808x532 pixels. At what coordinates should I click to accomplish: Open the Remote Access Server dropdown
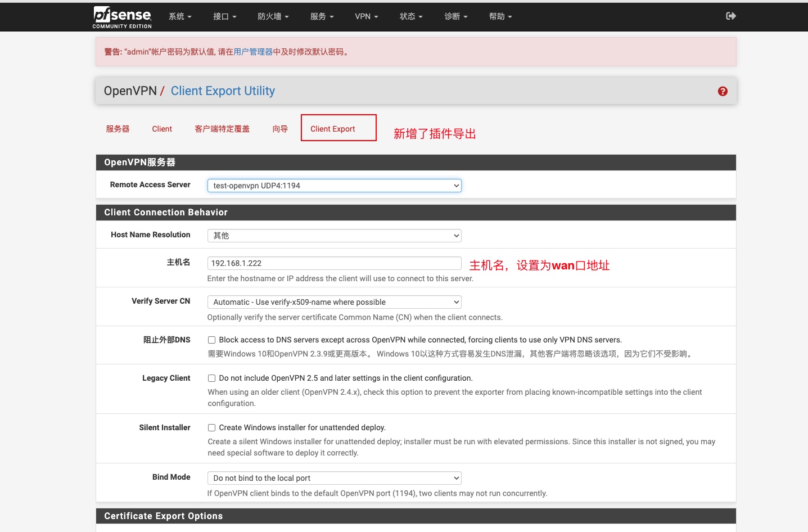(335, 186)
